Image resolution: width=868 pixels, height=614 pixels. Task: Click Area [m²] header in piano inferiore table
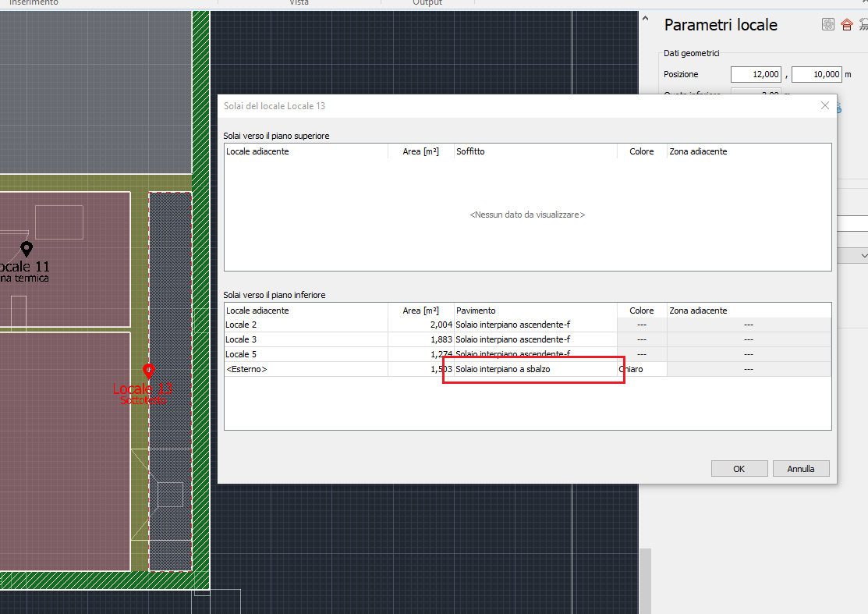coord(420,311)
